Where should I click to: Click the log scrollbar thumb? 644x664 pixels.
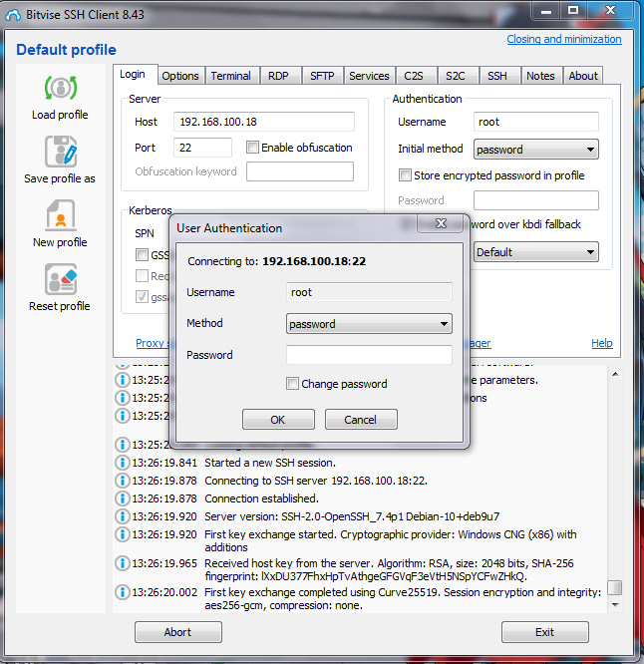[615, 587]
